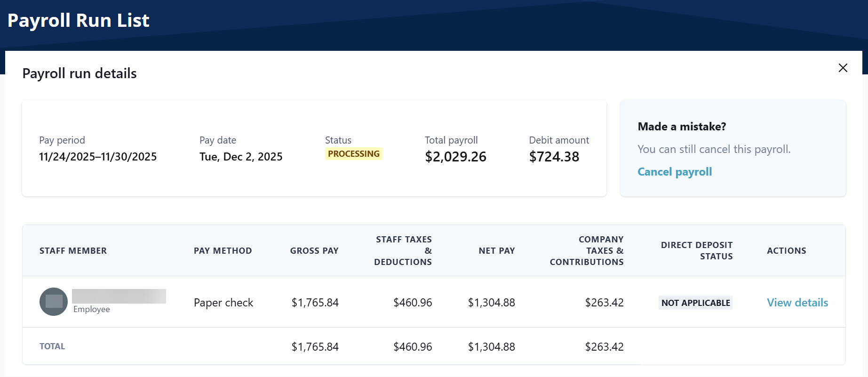
Task: Close the Payroll run details dialog
Action: click(x=843, y=68)
